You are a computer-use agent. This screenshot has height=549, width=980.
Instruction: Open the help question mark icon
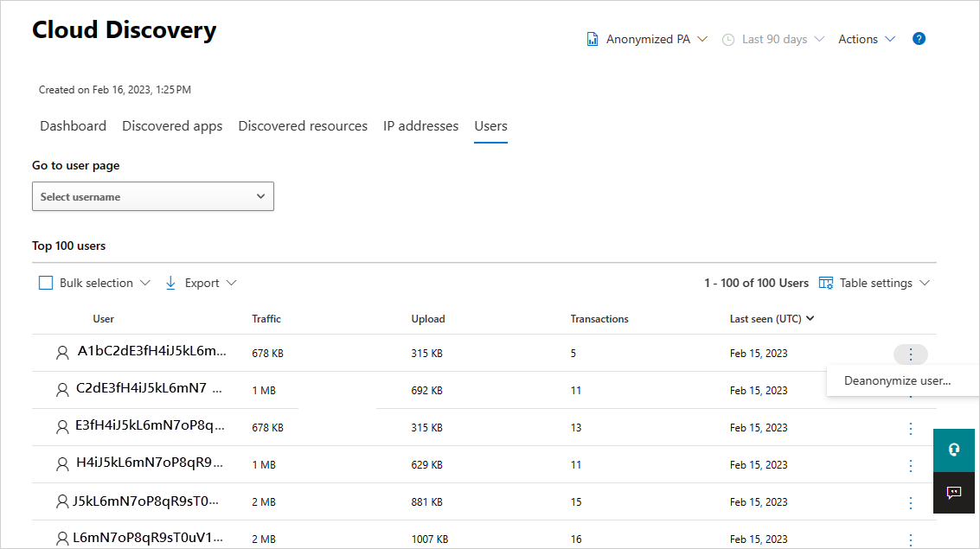pyautogui.click(x=919, y=39)
